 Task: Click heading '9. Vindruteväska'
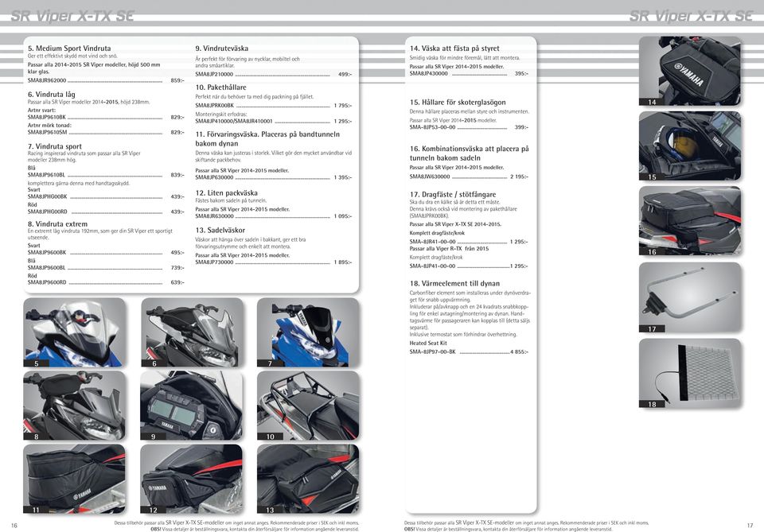(222, 49)
